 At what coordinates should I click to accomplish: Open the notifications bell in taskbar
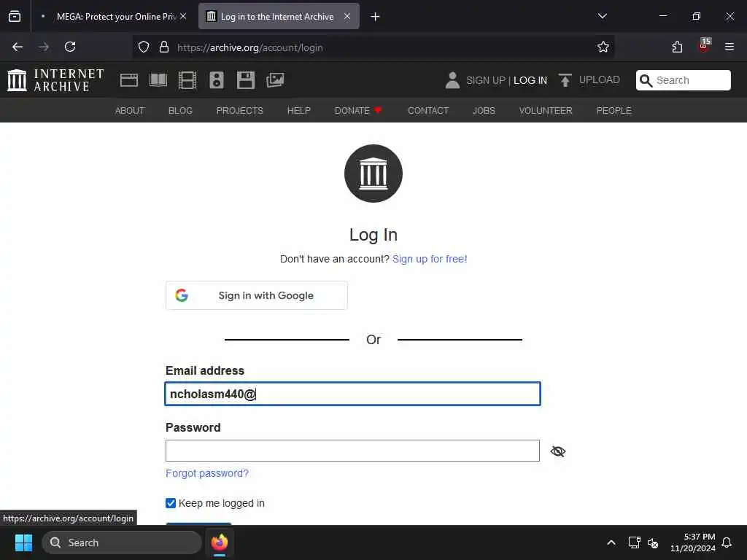tap(727, 542)
